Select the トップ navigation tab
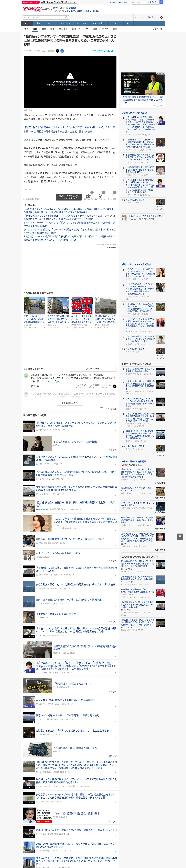The image size is (186, 868). (27, 24)
